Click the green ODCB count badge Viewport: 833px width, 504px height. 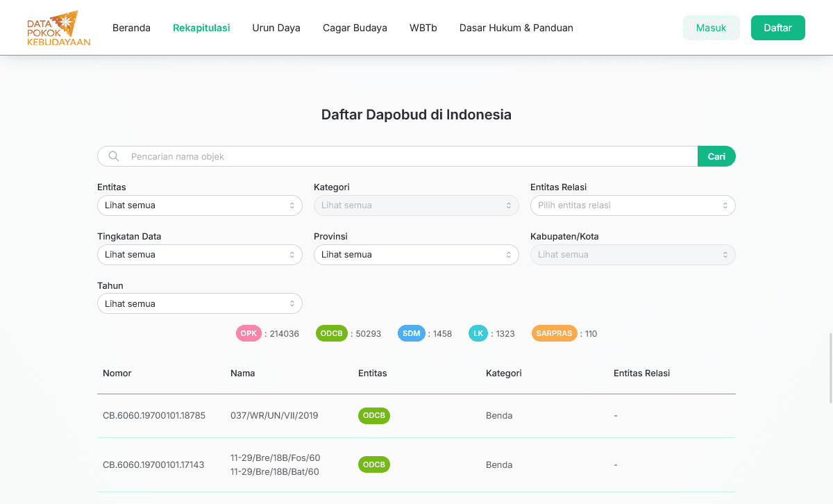pos(332,334)
